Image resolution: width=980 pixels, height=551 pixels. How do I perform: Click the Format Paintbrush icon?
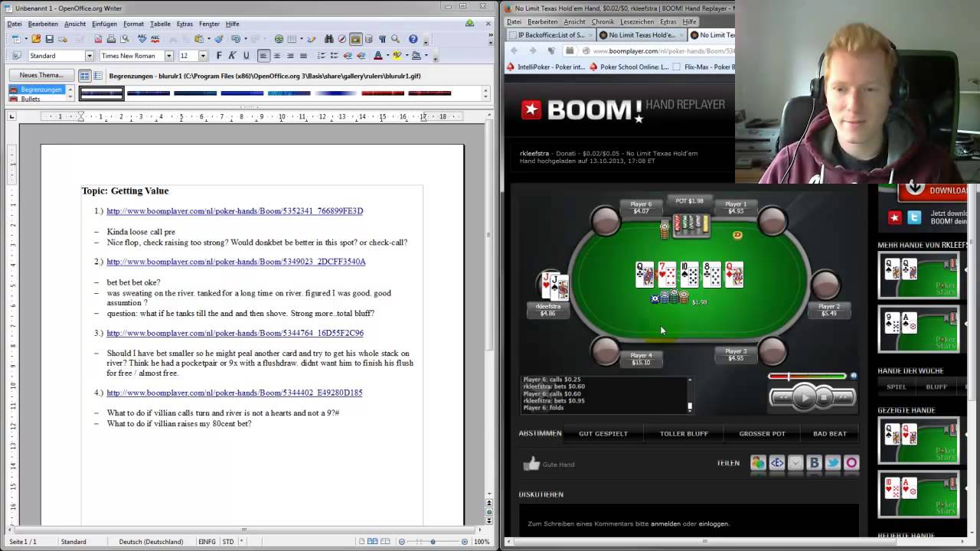tap(219, 39)
